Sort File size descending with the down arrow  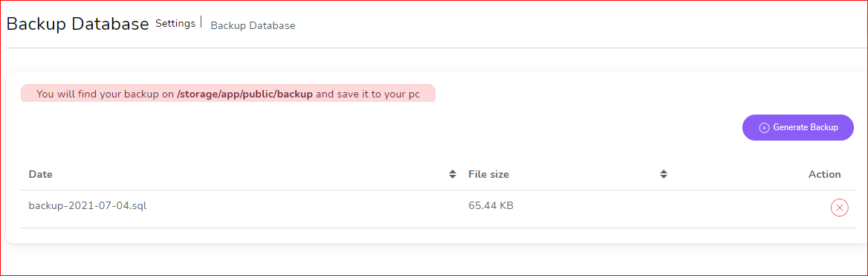tap(663, 177)
